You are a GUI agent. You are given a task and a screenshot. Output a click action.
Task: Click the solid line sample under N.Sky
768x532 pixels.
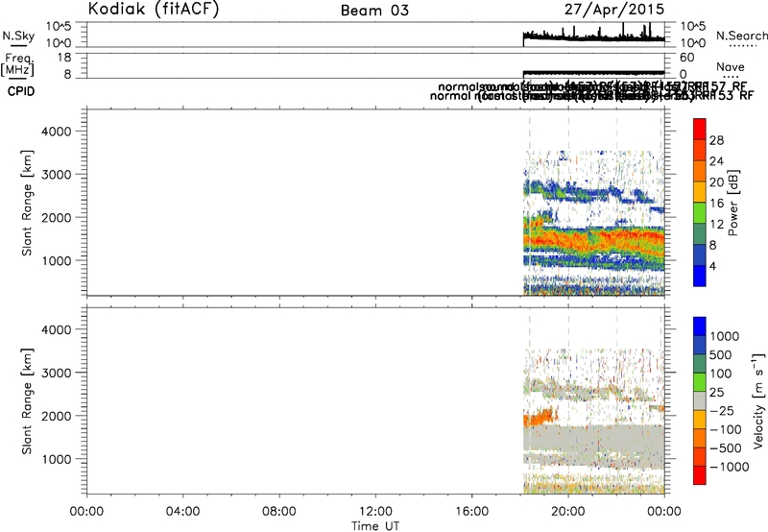(18, 45)
